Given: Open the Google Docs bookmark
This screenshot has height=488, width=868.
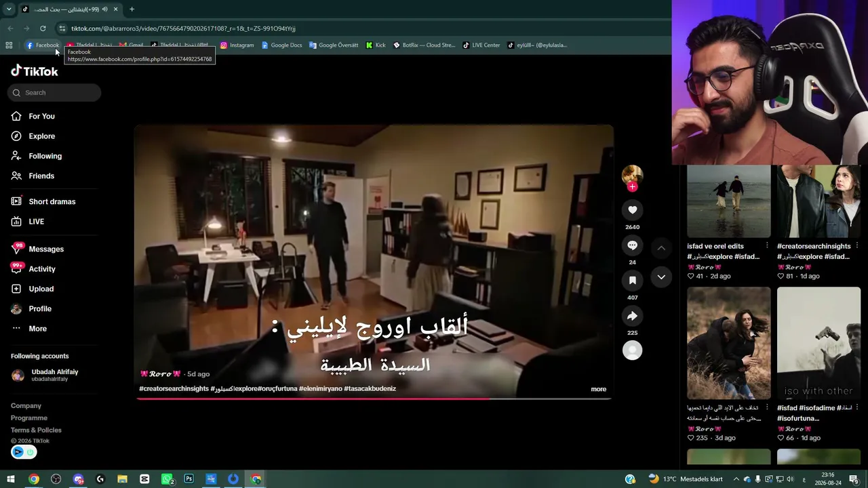Looking at the screenshot, I should click(282, 45).
